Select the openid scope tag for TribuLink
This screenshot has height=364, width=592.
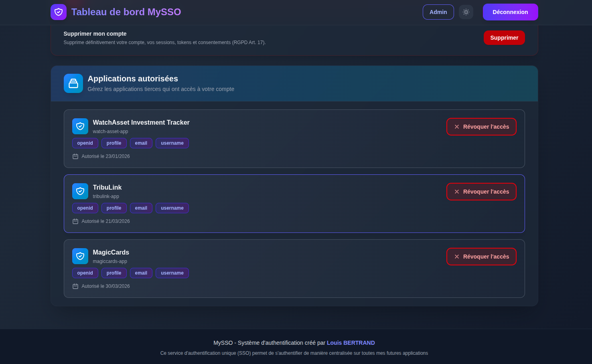coord(85,208)
